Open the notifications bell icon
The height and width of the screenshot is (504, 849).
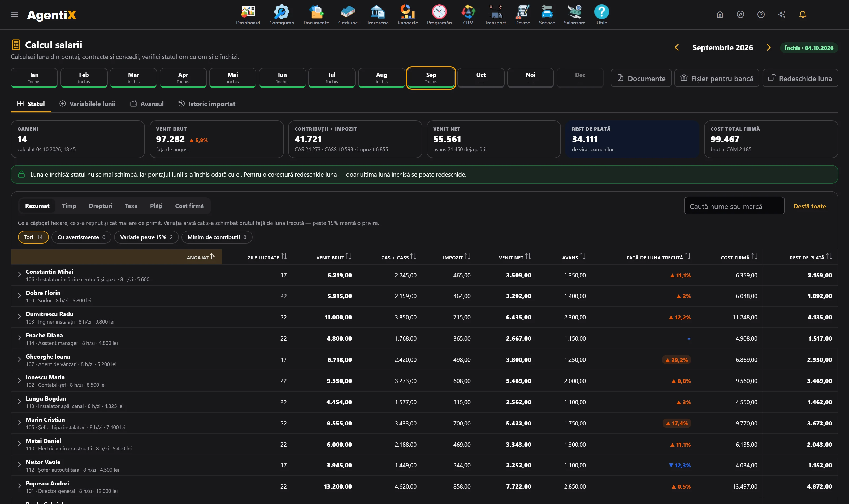tap(803, 14)
